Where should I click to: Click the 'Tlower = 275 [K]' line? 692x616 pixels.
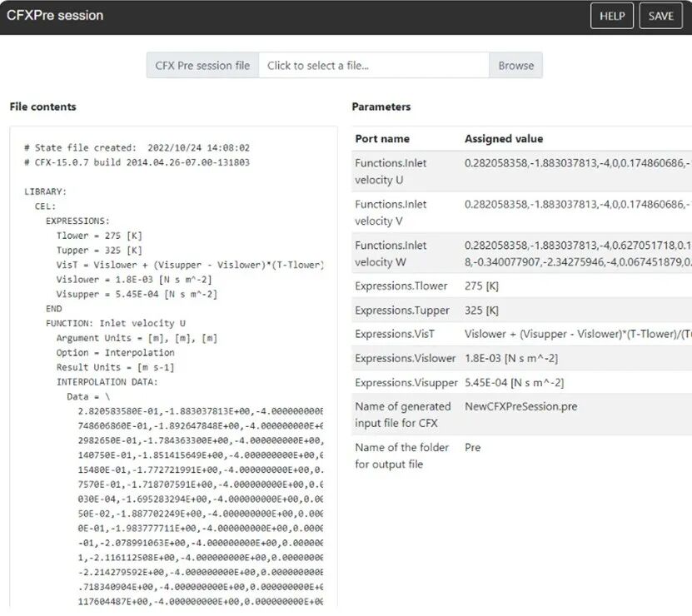99,236
